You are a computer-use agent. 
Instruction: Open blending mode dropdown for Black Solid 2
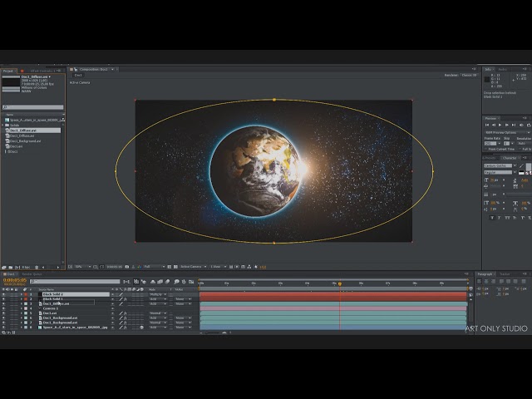pos(157,294)
